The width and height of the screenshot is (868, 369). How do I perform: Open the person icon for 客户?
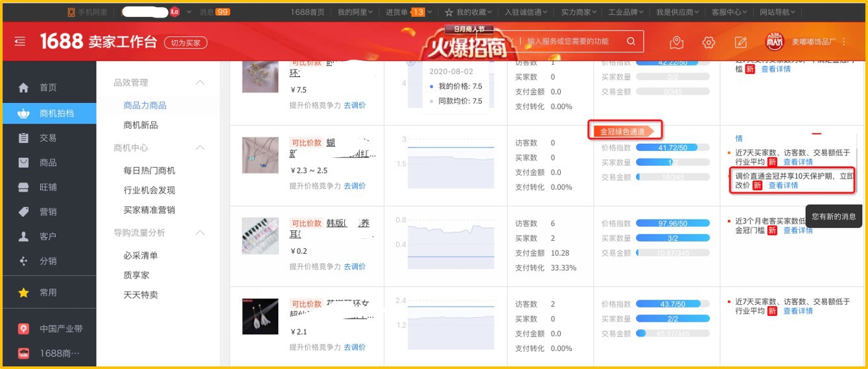click(24, 236)
